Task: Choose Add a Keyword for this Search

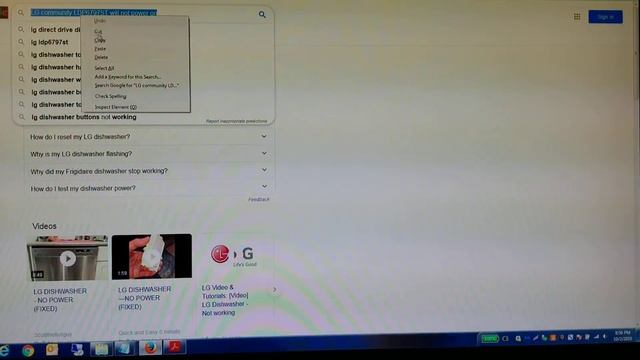Action: [128, 77]
